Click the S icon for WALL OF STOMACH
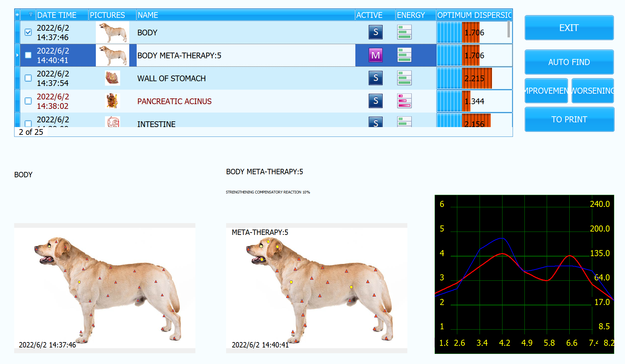This screenshot has width=625, height=364. (376, 78)
